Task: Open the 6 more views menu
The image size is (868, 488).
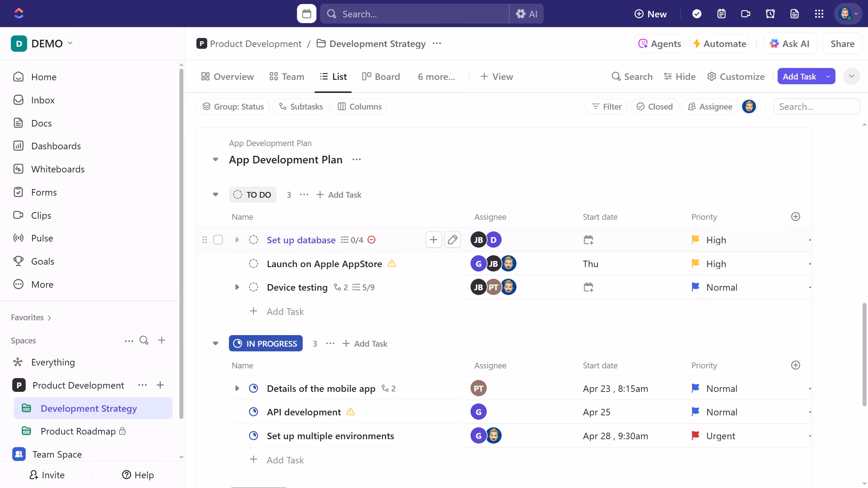Action: 436,77
